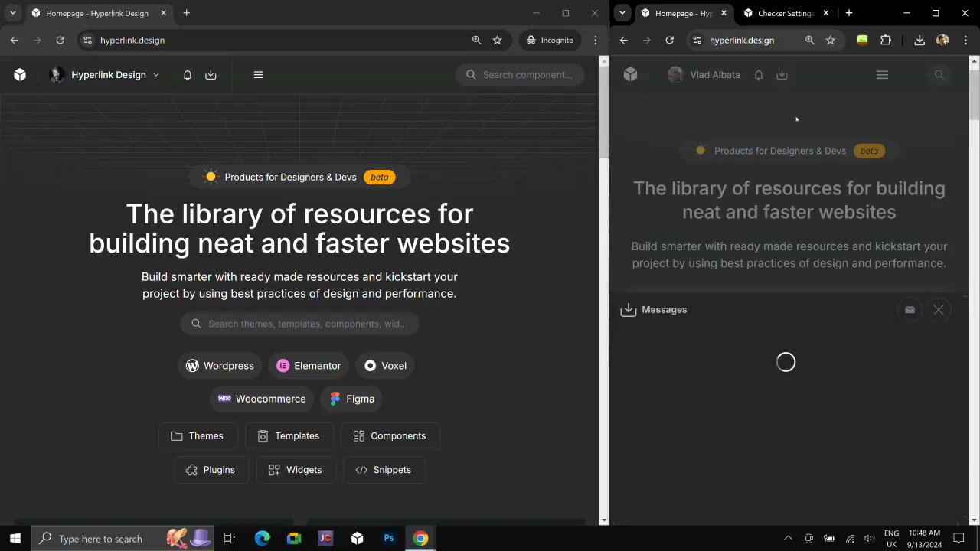Open ENG UK language switcher
Screen dimensions: 980x551
891,539
